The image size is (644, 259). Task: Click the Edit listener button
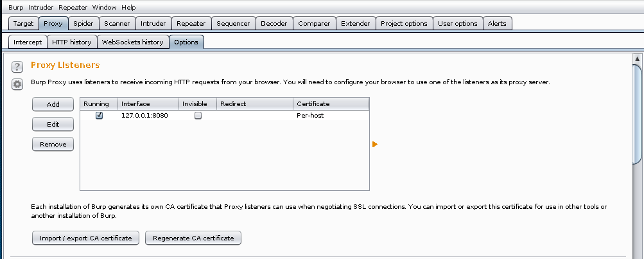click(x=53, y=124)
